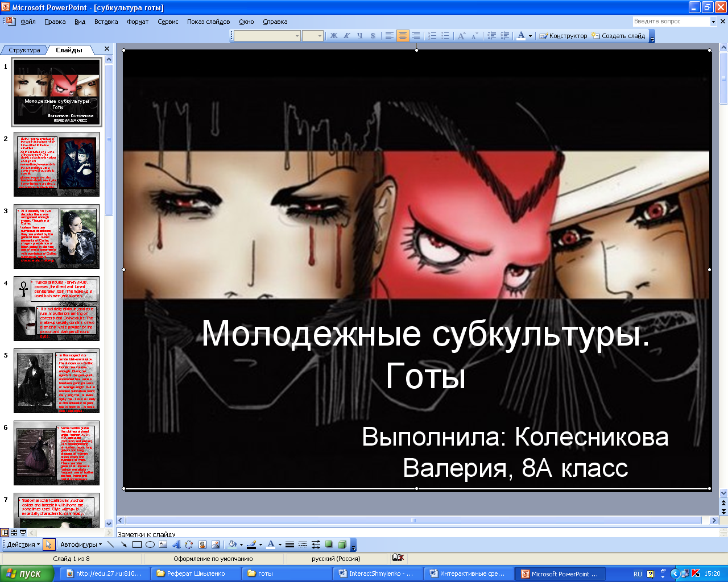Open the Правка menu

pyautogui.click(x=55, y=22)
